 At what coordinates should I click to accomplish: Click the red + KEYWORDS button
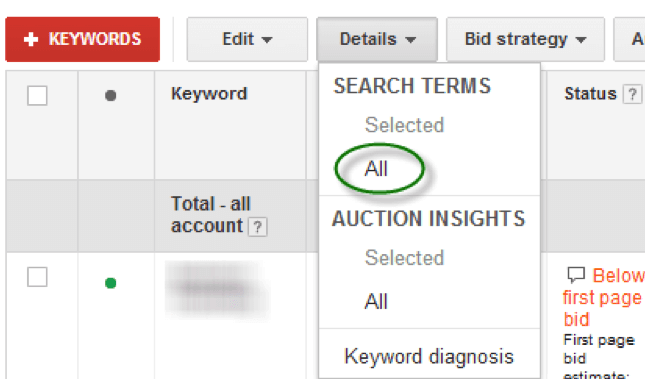point(82,39)
